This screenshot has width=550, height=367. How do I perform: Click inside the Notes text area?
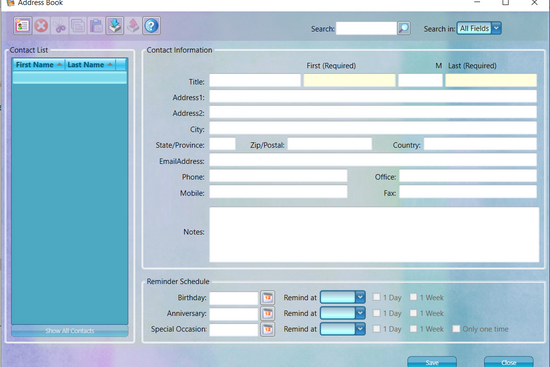pyautogui.click(x=374, y=234)
